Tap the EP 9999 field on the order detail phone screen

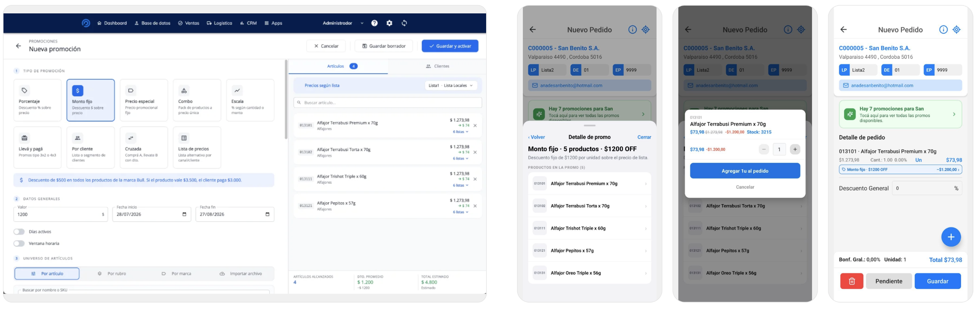[942, 70]
